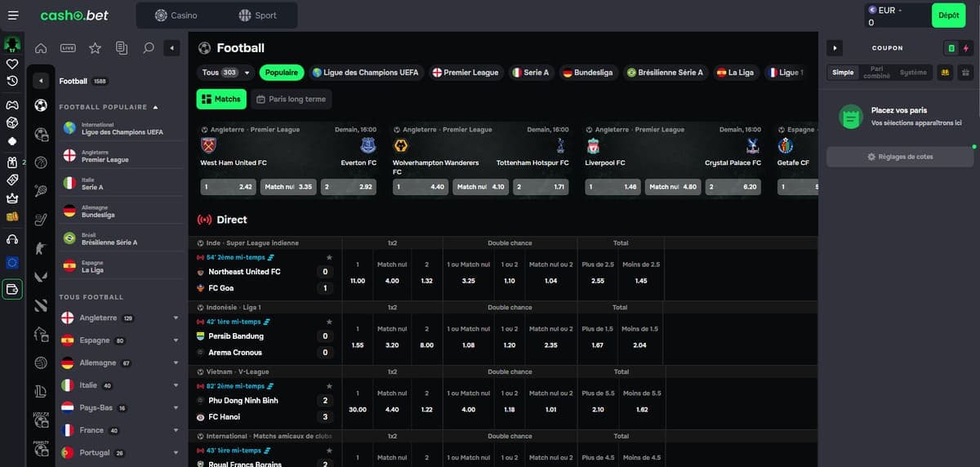Favorite the Phu Dong Ninh Binh match star
Image resolution: width=980 pixels, height=467 pixels.
point(329,386)
